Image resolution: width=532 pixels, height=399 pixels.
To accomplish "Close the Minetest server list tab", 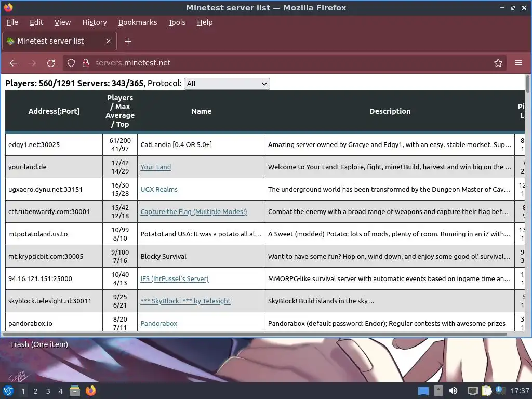I will click(x=109, y=41).
